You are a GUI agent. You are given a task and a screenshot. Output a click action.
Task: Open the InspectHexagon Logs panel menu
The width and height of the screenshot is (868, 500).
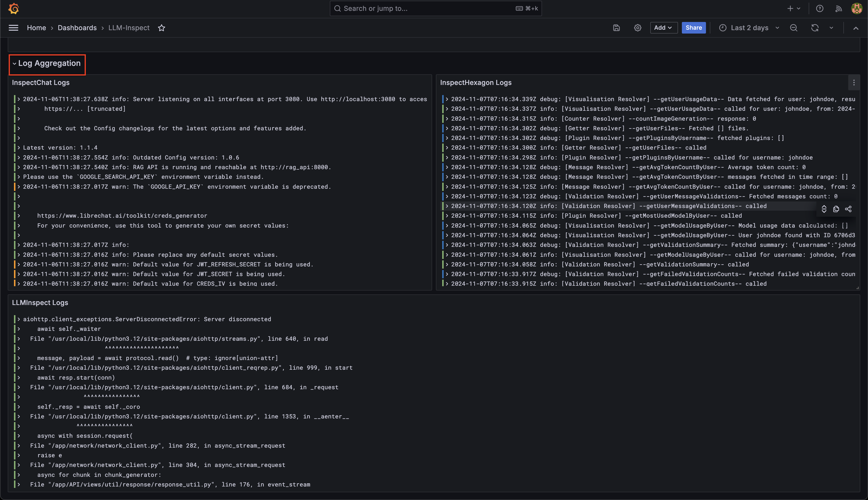click(854, 83)
